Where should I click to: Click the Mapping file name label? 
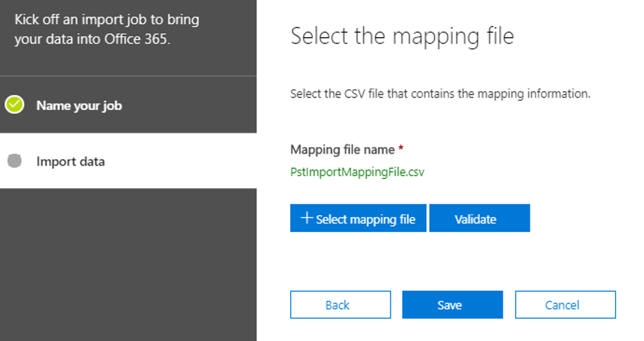pos(342,150)
